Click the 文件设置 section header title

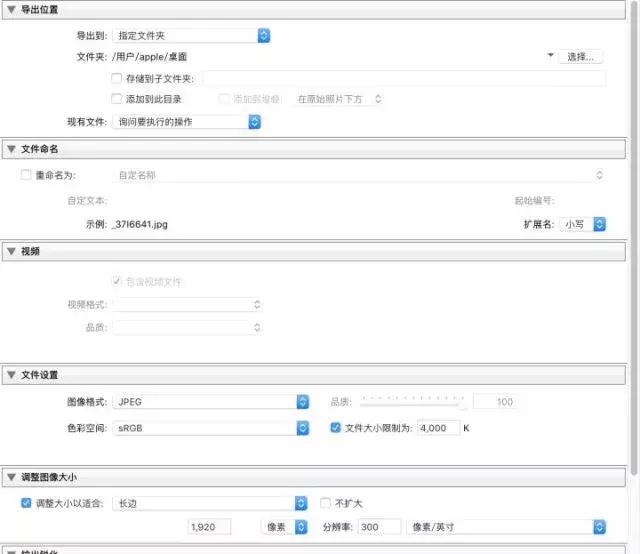tap(39, 375)
